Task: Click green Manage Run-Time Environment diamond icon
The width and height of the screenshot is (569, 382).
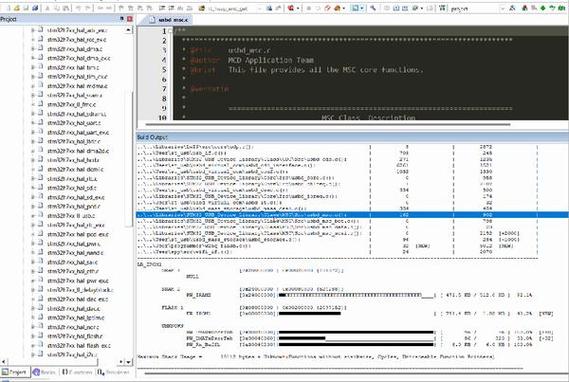Action: tap(543, 8)
